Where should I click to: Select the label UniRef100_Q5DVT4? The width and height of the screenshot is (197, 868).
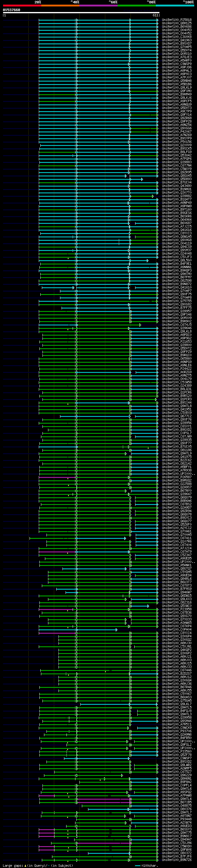[x=177, y=50]
